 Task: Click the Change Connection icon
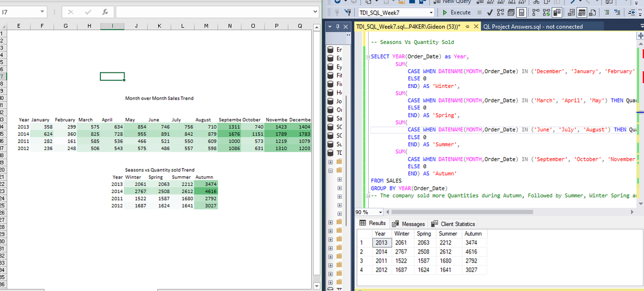click(x=348, y=12)
